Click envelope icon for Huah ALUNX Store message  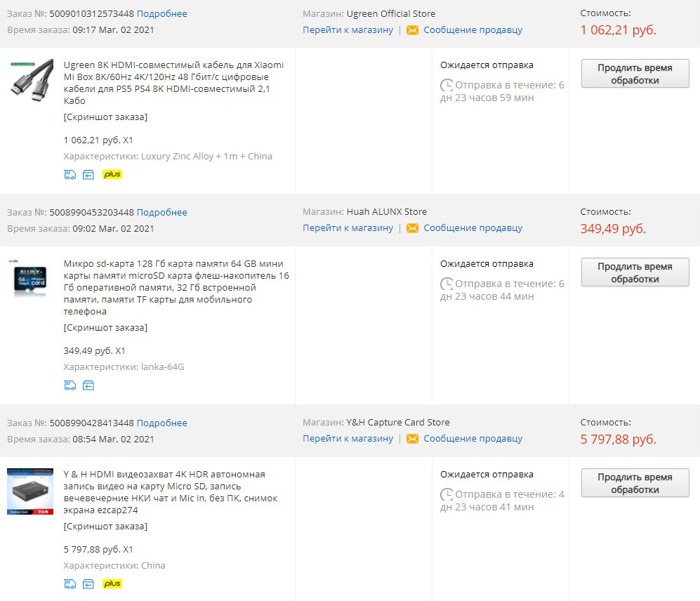pos(412,228)
